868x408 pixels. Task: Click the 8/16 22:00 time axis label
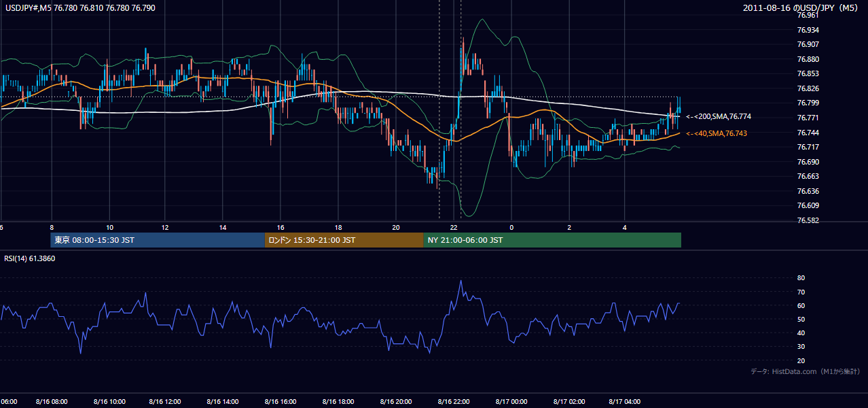(454, 402)
